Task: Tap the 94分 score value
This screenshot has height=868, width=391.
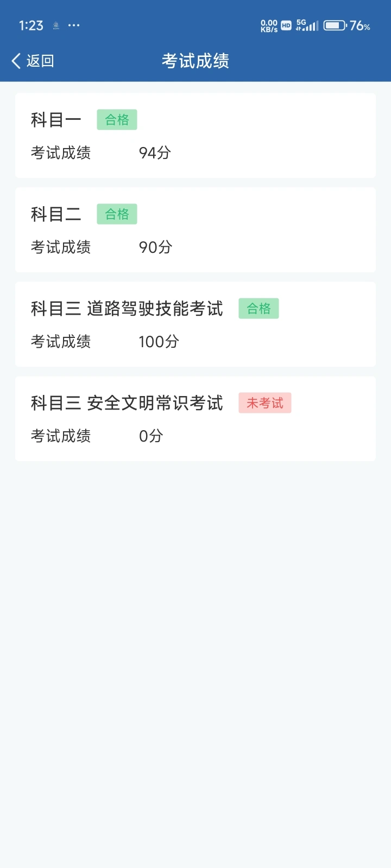Action: click(155, 153)
